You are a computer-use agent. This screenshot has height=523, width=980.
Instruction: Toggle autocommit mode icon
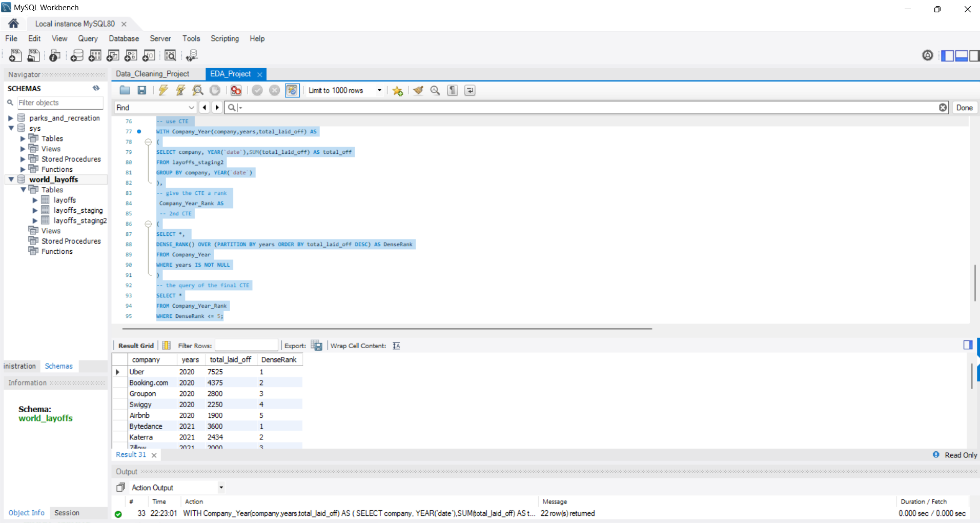click(292, 90)
